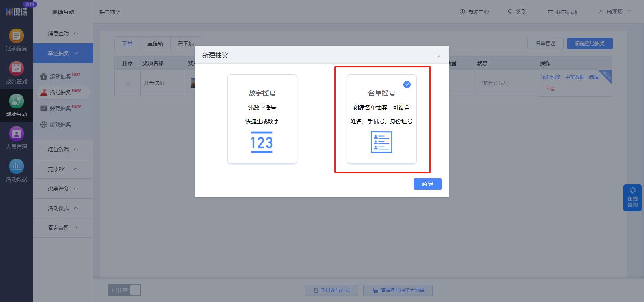
Task: Close the 新建抽奖 dialog
Action: [439, 56]
